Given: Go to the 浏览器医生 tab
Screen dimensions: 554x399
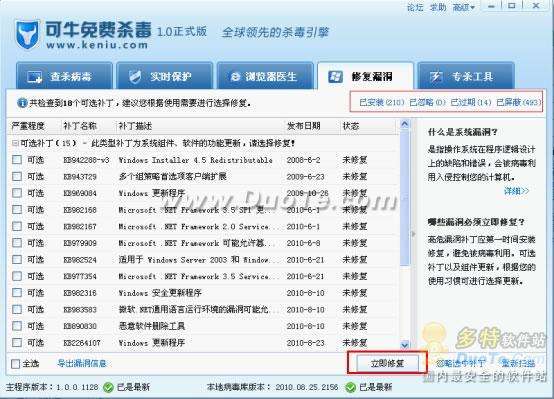Looking at the screenshot, I should (265, 76).
